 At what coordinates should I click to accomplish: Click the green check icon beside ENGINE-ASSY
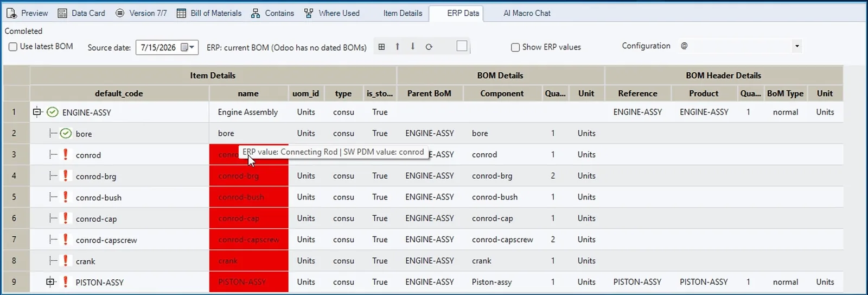pyautogui.click(x=52, y=112)
